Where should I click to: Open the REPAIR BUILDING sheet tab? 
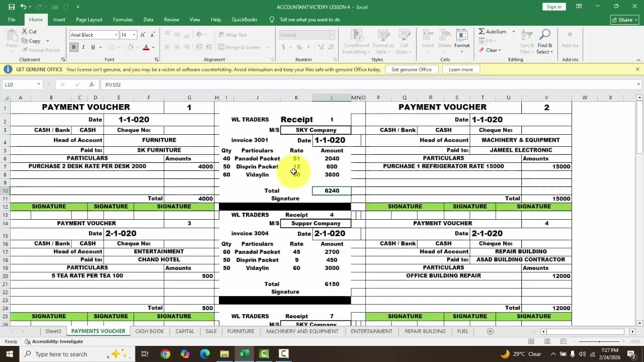[x=425, y=331]
